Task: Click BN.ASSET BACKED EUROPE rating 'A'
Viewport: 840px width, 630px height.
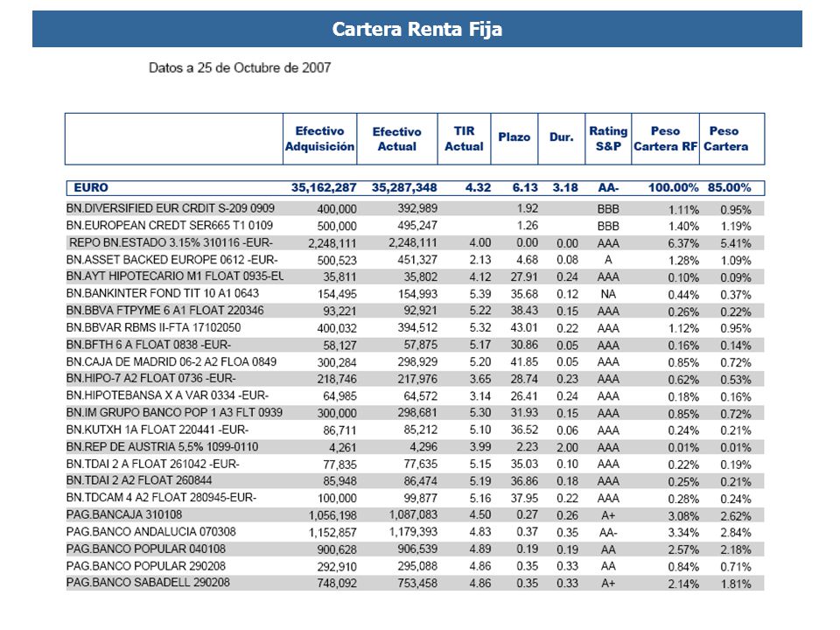Action: click(x=608, y=260)
